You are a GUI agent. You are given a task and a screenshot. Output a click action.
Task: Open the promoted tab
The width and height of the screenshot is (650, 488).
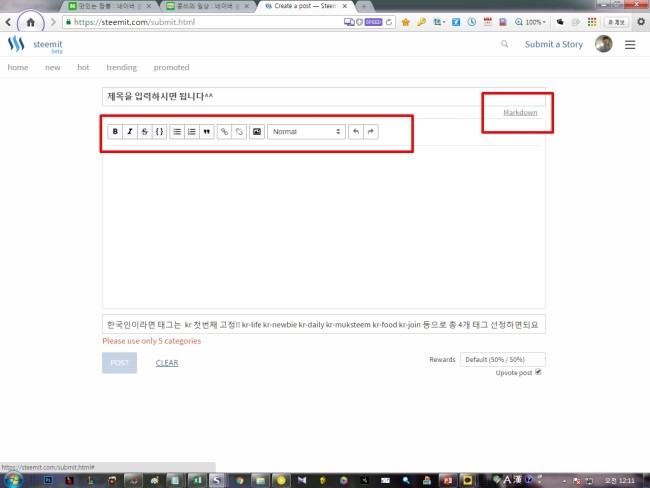[171, 68]
